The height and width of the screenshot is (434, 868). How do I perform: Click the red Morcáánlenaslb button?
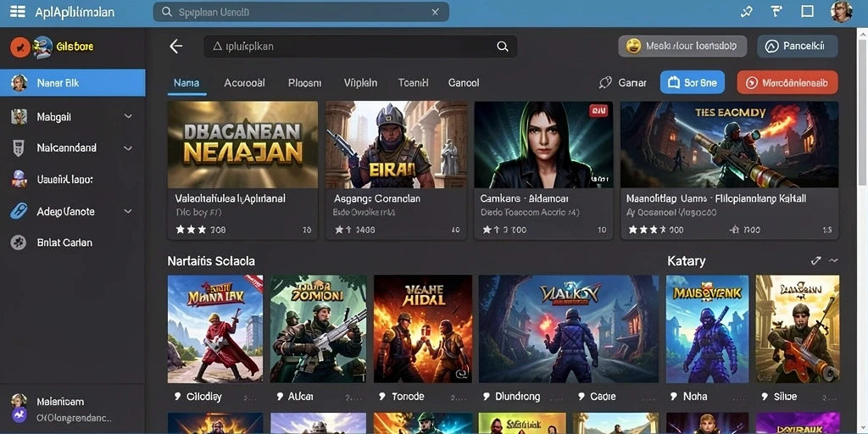(x=787, y=83)
